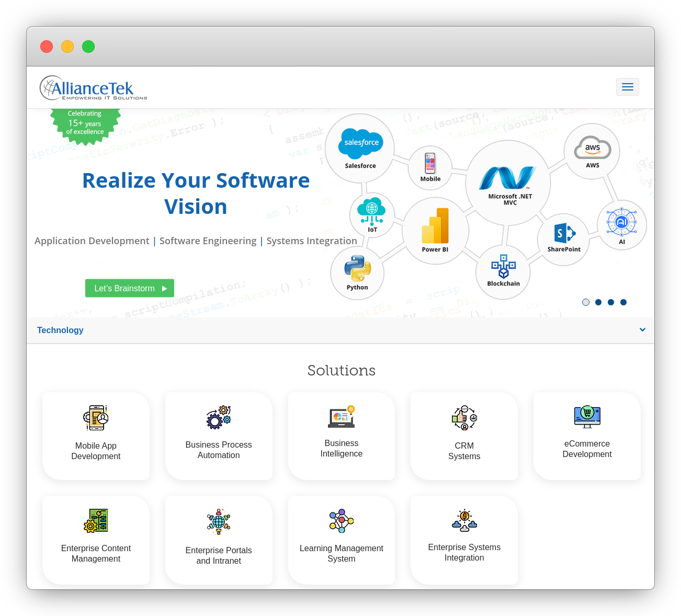Select the second carousel slide dot

(598, 302)
